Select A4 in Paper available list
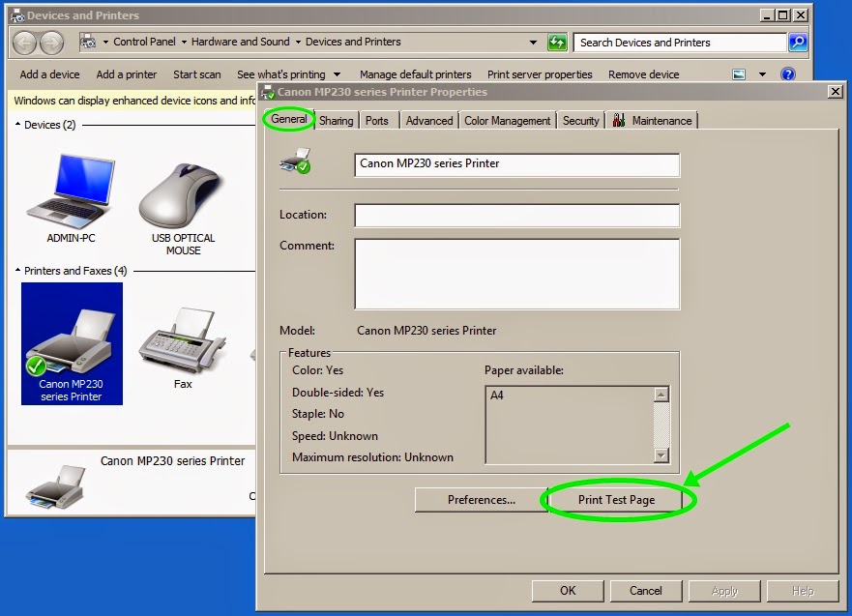The width and height of the screenshot is (852, 616). pyautogui.click(x=497, y=396)
